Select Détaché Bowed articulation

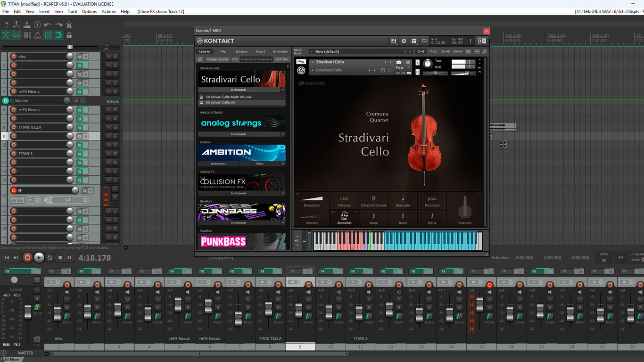tap(373, 200)
